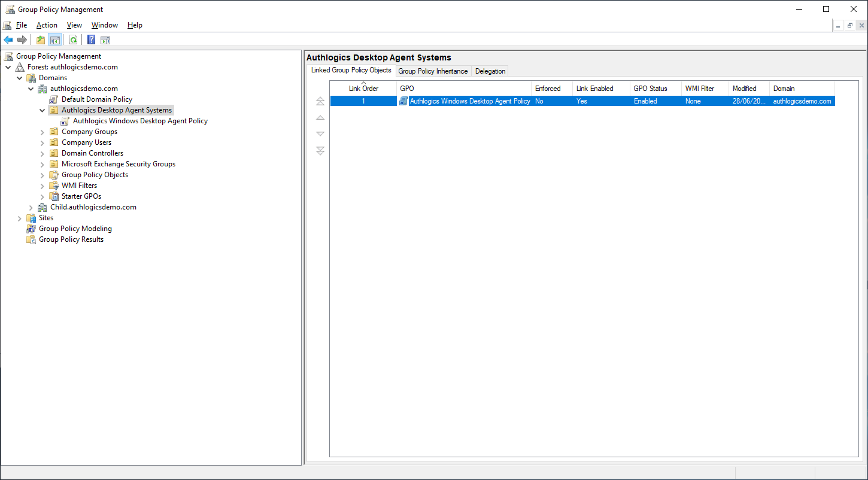
Task: Expand the Company Groups node
Action: click(x=43, y=132)
